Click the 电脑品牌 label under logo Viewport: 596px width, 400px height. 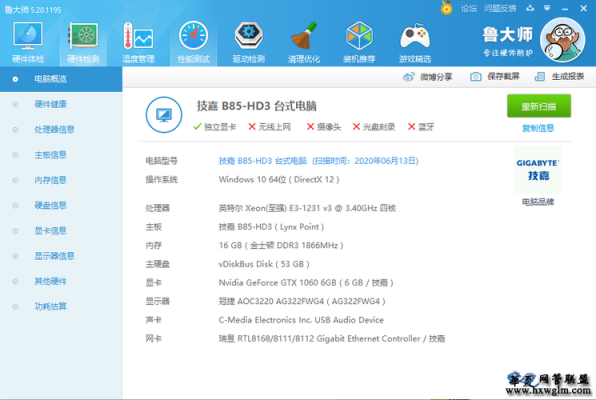[538, 202]
